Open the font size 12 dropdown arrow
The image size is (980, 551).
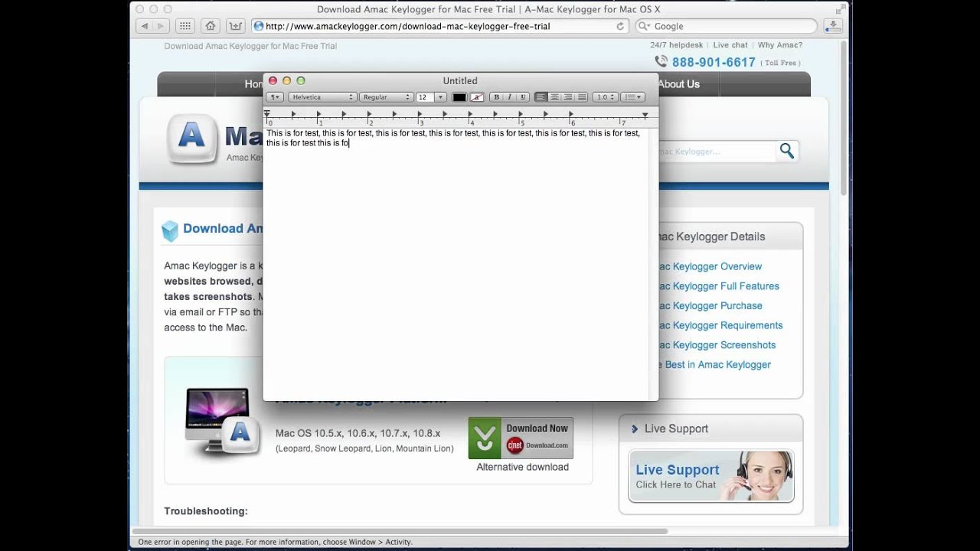pyautogui.click(x=440, y=97)
